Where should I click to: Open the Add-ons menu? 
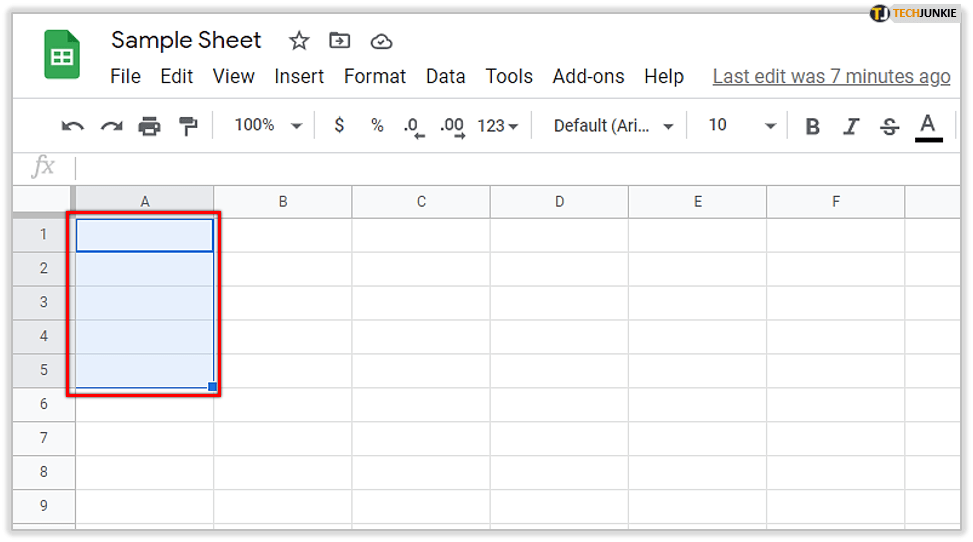(588, 76)
